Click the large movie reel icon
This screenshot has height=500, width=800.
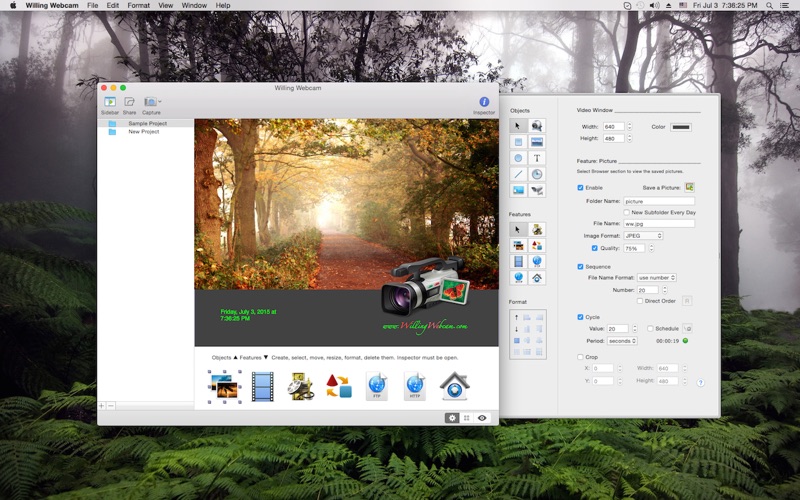[x=301, y=386]
